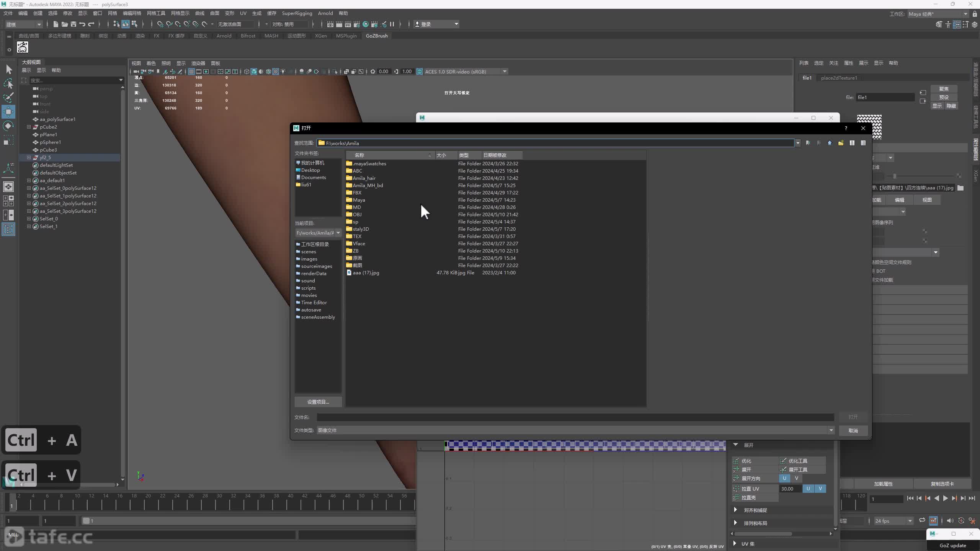Open the 文件 menu
The width and height of the screenshot is (980, 551).
point(8,13)
